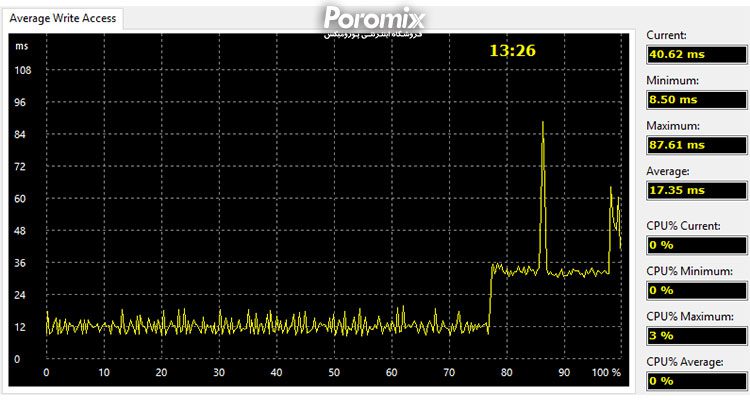Click the 50 x-axis label
Viewport: 750px width, 400px height.
[x=334, y=372]
